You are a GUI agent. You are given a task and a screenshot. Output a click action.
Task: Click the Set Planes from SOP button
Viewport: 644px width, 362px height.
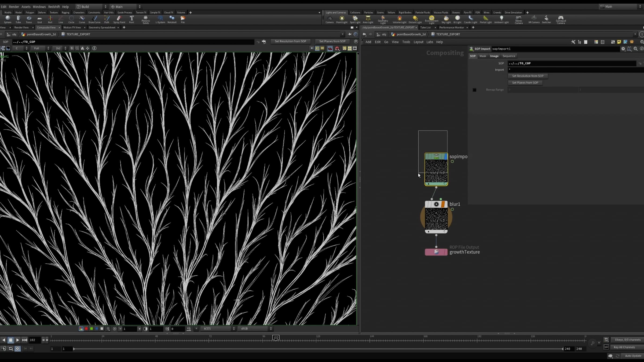(525, 83)
